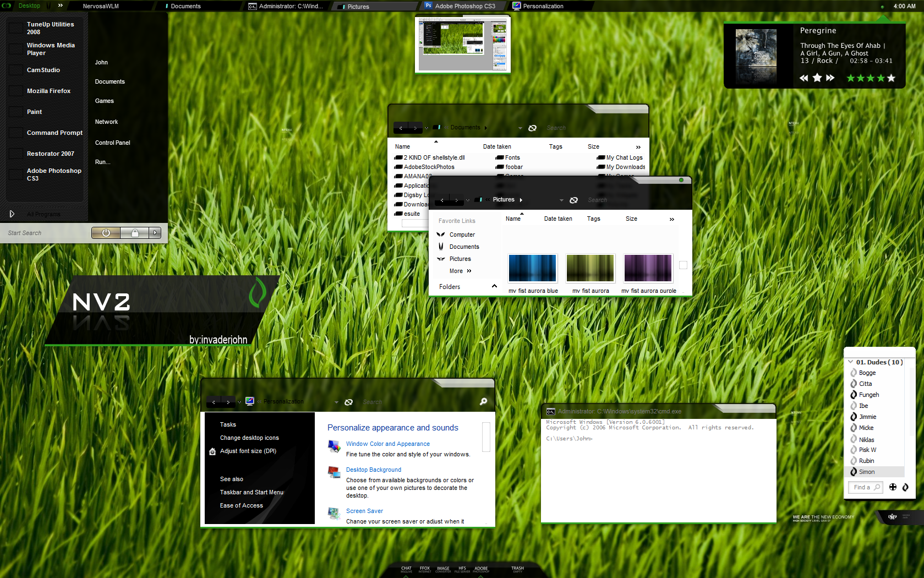Click the TRASH dock item

pyautogui.click(x=517, y=570)
